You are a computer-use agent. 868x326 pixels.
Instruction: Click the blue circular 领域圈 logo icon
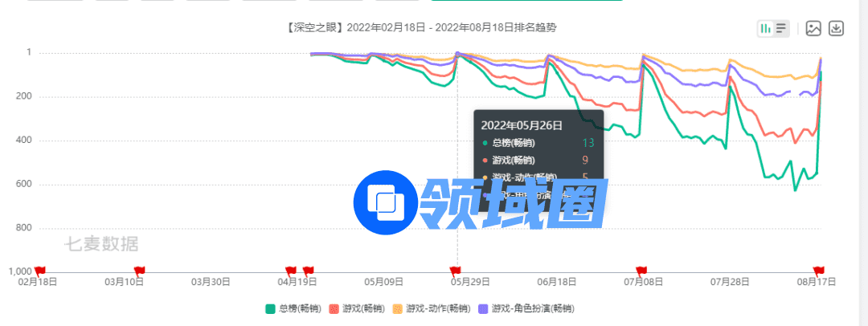click(387, 201)
